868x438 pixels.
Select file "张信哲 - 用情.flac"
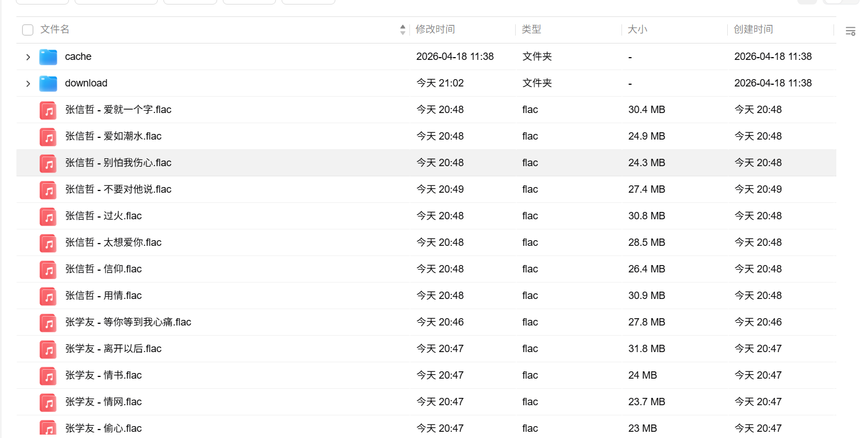click(103, 296)
